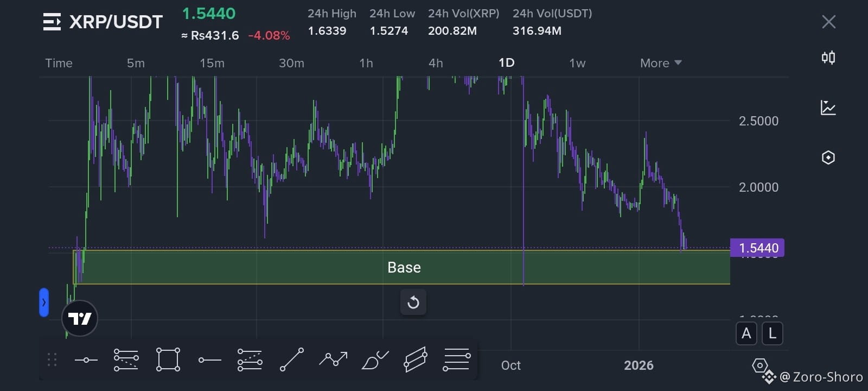Select the horizontal ray tool
This screenshot has height=391, width=868.
click(209, 360)
